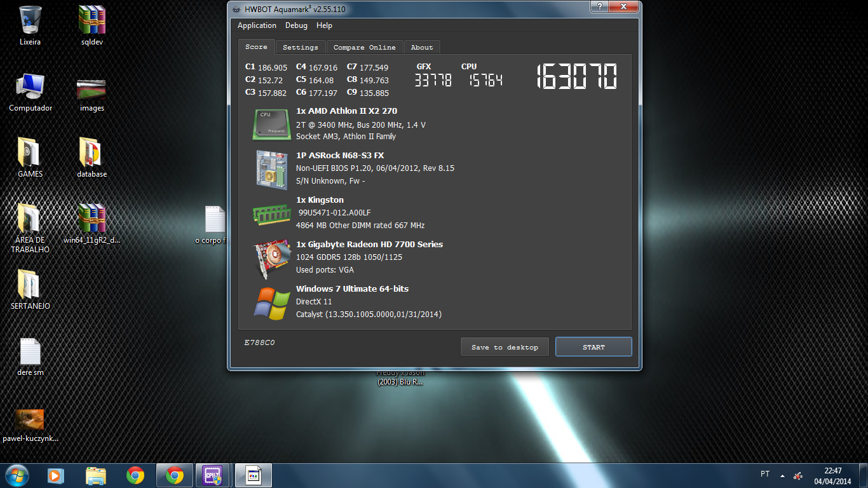Click the Aquamark title bar gear icon

point(236,10)
